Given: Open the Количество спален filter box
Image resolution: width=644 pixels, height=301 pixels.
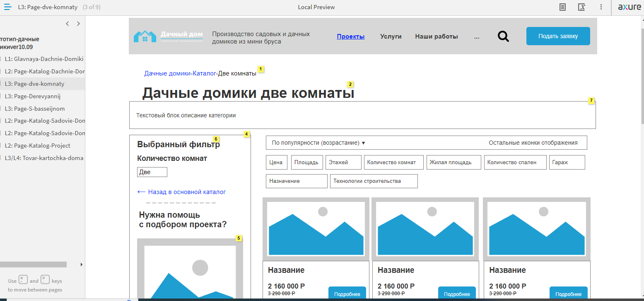Looking at the screenshot, I should [x=515, y=163].
